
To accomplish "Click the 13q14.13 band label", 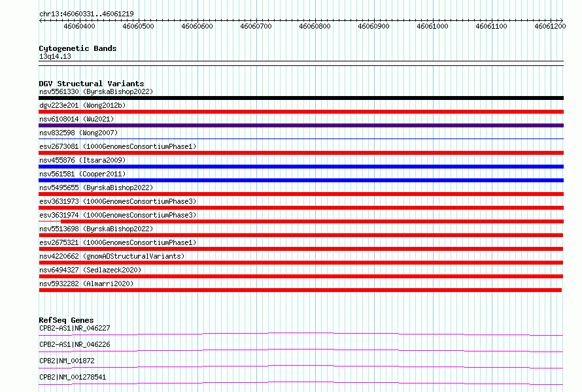I will tap(55, 56).
